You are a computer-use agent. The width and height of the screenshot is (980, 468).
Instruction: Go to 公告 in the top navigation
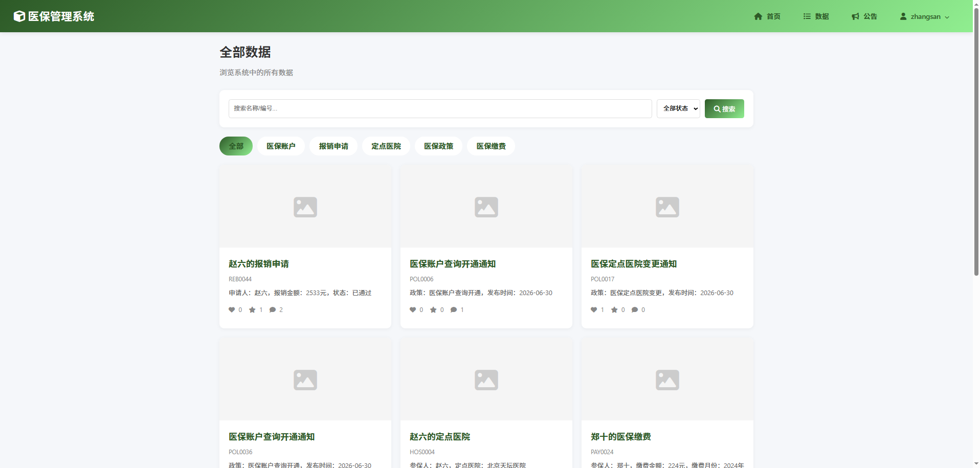864,16
